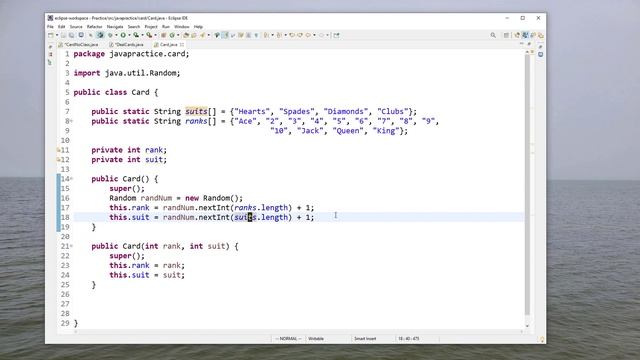Open the Project menu

[x=151, y=27]
